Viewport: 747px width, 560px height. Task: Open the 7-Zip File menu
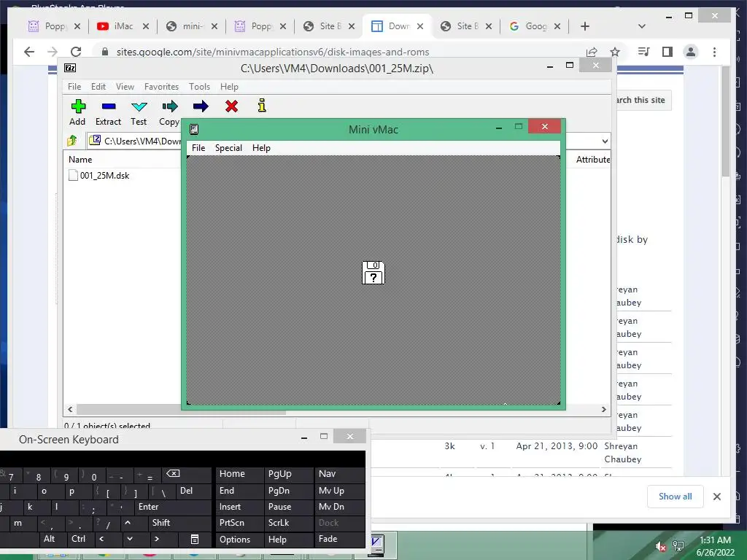point(74,87)
